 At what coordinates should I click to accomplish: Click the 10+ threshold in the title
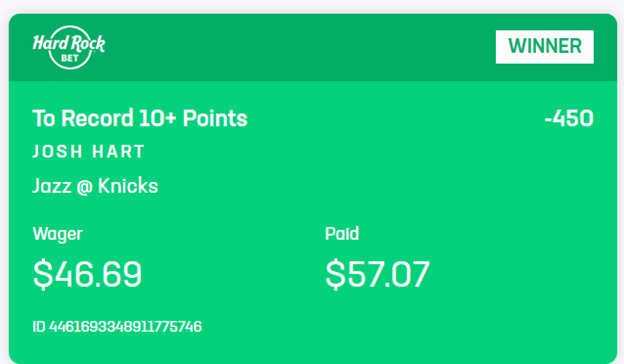coord(158,118)
